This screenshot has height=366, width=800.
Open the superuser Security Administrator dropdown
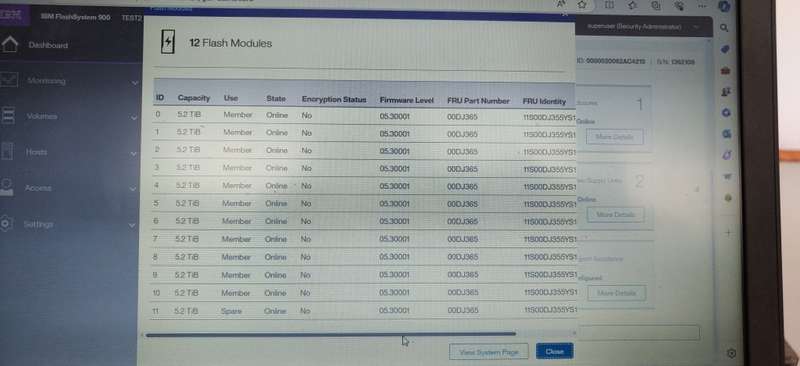coord(642,27)
